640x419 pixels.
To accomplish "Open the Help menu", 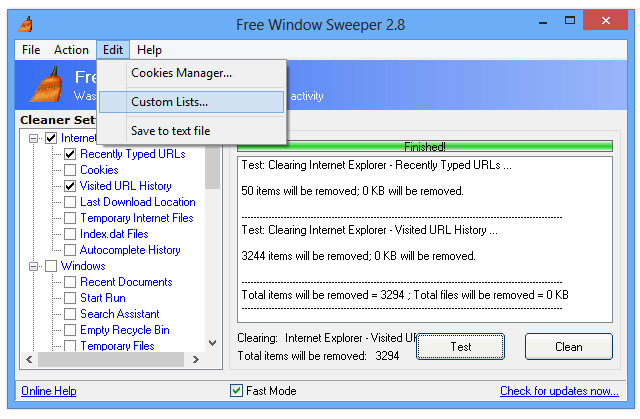I will pyautogui.click(x=149, y=50).
